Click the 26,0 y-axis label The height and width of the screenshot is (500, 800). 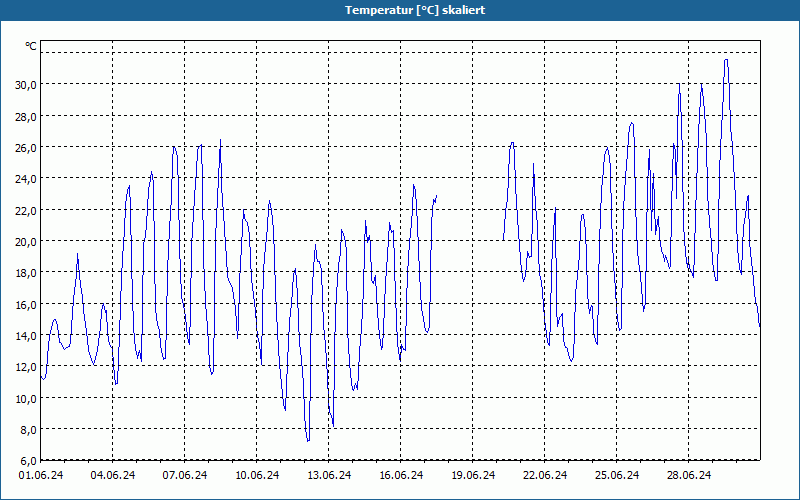pyautogui.click(x=26, y=147)
